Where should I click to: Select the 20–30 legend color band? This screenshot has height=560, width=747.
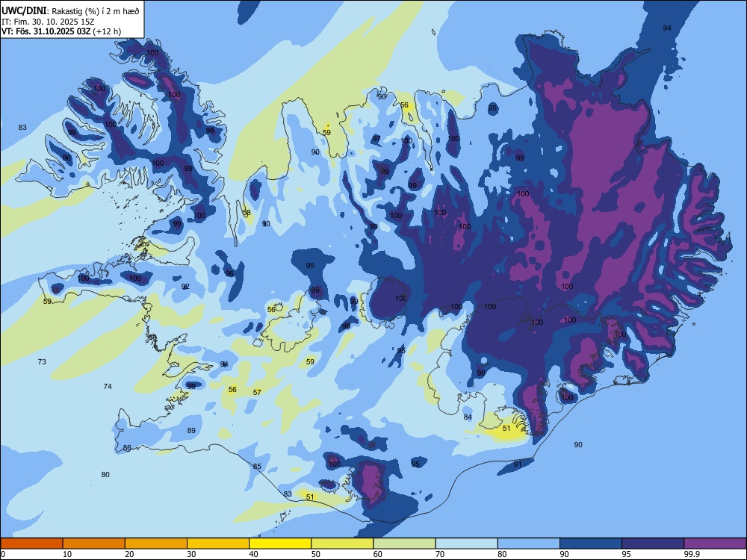click(x=156, y=544)
